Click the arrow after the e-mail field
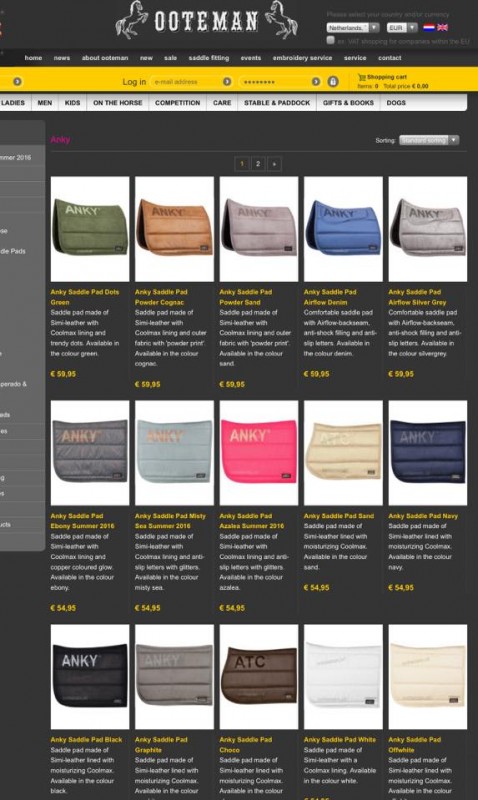Viewport: 478px width, 800px height. [227, 82]
